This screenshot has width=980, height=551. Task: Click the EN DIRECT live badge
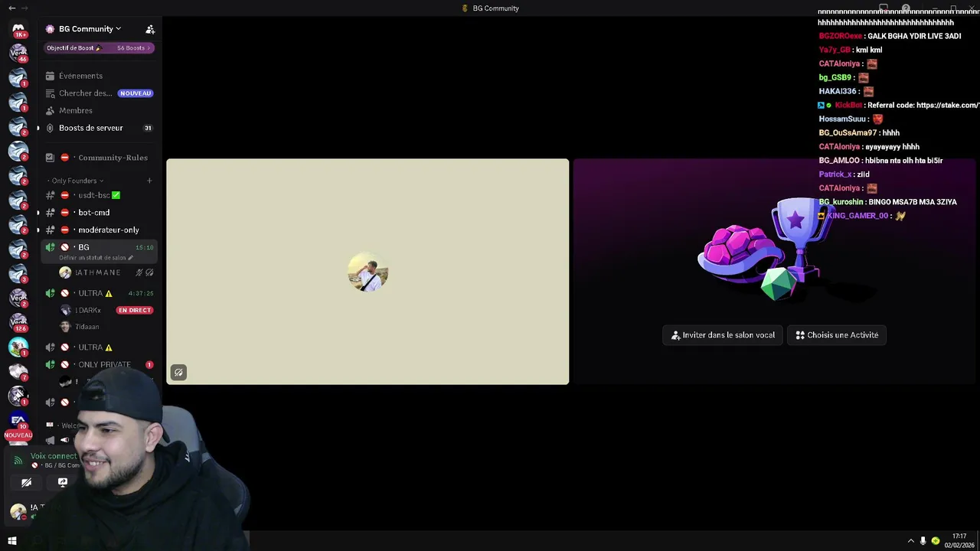(x=135, y=310)
